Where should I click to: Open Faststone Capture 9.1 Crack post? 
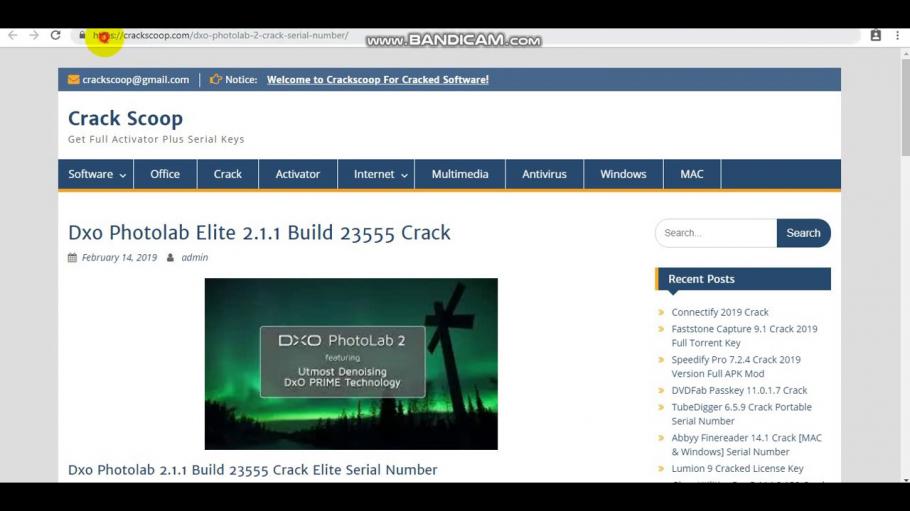point(745,336)
